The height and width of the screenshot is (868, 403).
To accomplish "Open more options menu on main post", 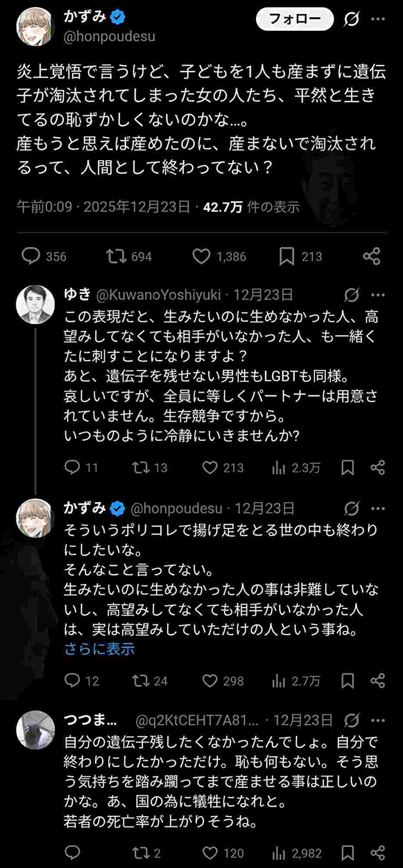I will click(378, 19).
